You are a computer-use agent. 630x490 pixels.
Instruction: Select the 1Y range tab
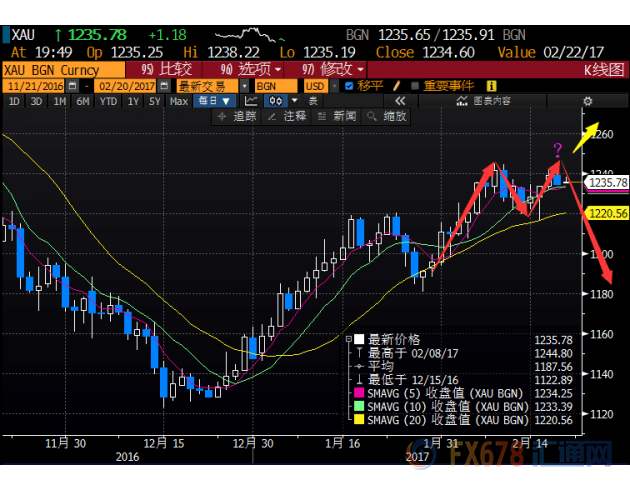click(133, 101)
